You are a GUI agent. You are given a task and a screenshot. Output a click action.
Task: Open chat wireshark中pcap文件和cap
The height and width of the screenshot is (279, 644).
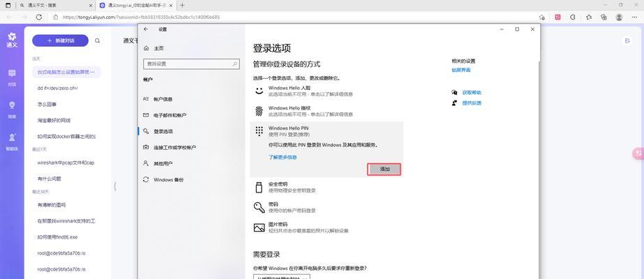[66, 163]
